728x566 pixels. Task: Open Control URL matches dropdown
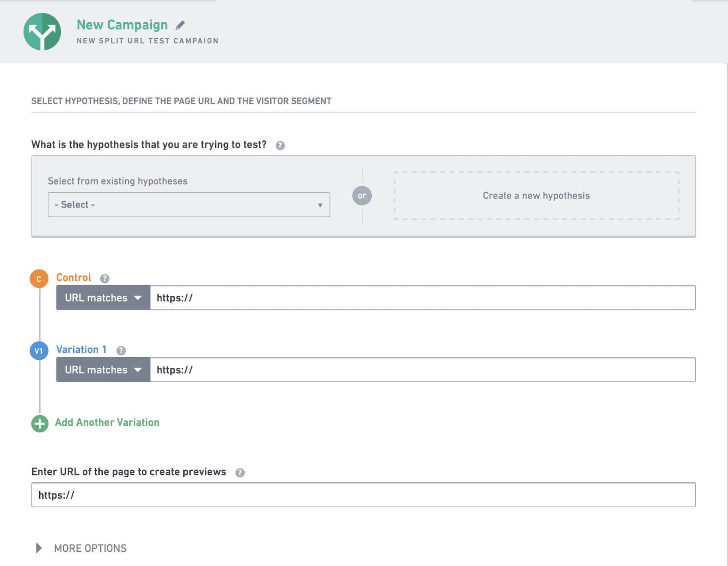click(x=103, y=298)
